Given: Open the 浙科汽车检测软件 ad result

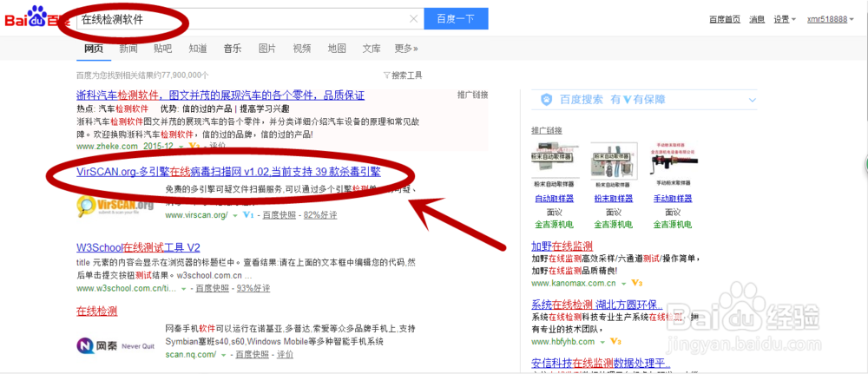Looking at the screenshot, I should pyautogui.click(x=220, y=95).
